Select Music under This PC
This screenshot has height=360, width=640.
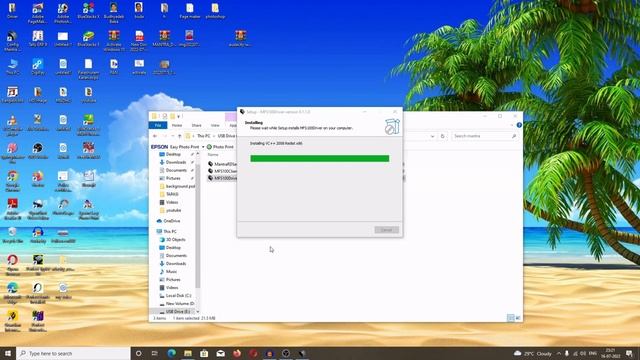(x=171, y=271)
